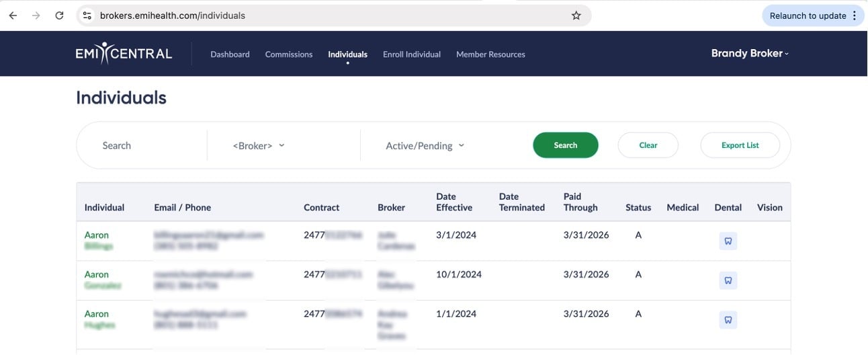The image size is (868, 355).
Task: Click the Dental column header
Action: [x=728, y=207]
